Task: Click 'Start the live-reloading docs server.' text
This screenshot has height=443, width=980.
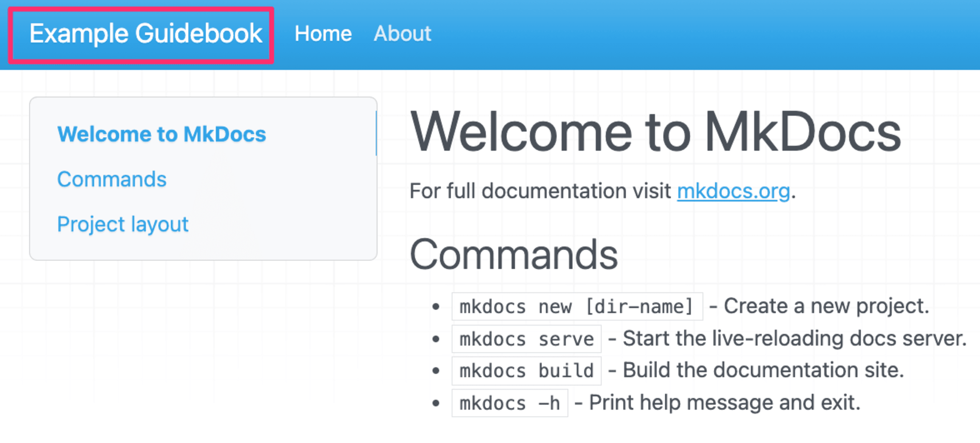Action: (x=795, y=338)
